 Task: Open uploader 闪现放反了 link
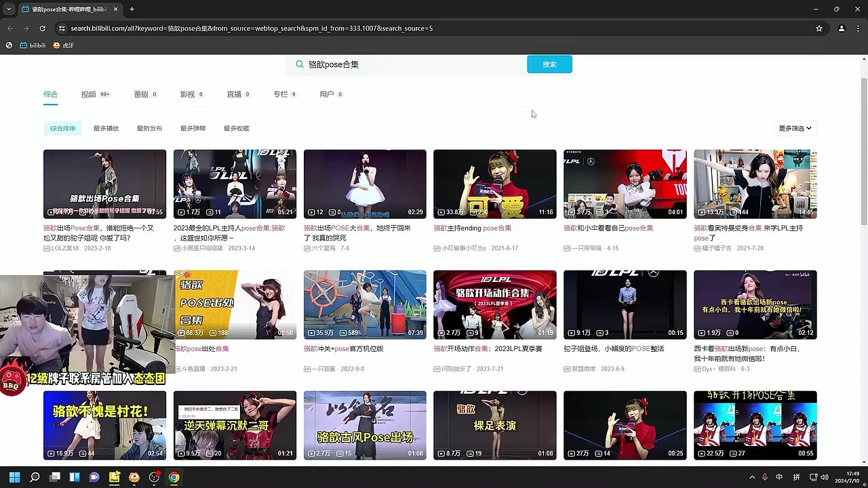click(x=454, y=369)
